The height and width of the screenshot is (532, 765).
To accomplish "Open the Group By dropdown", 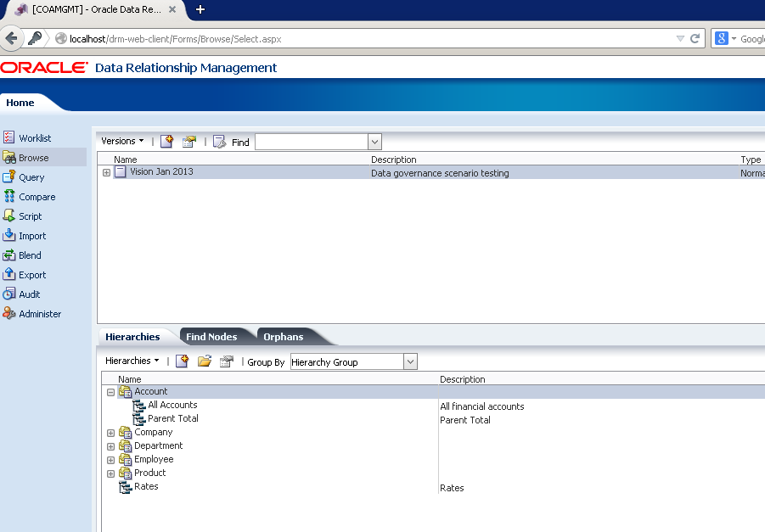I will [x=410, y=362].
